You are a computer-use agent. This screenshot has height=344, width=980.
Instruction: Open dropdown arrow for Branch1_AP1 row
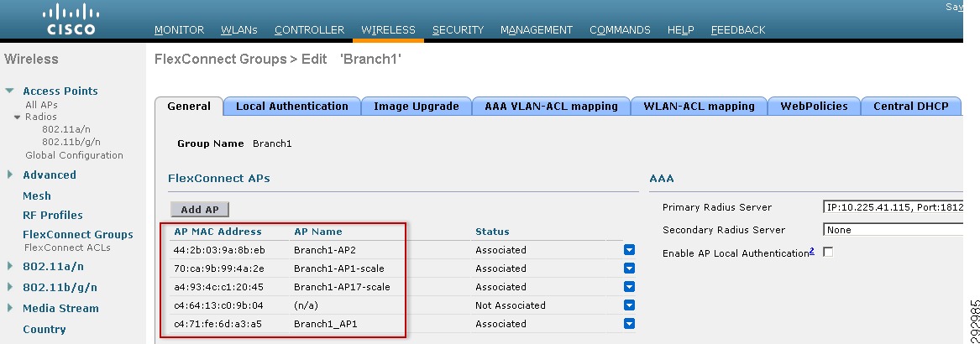pos(629,323)
